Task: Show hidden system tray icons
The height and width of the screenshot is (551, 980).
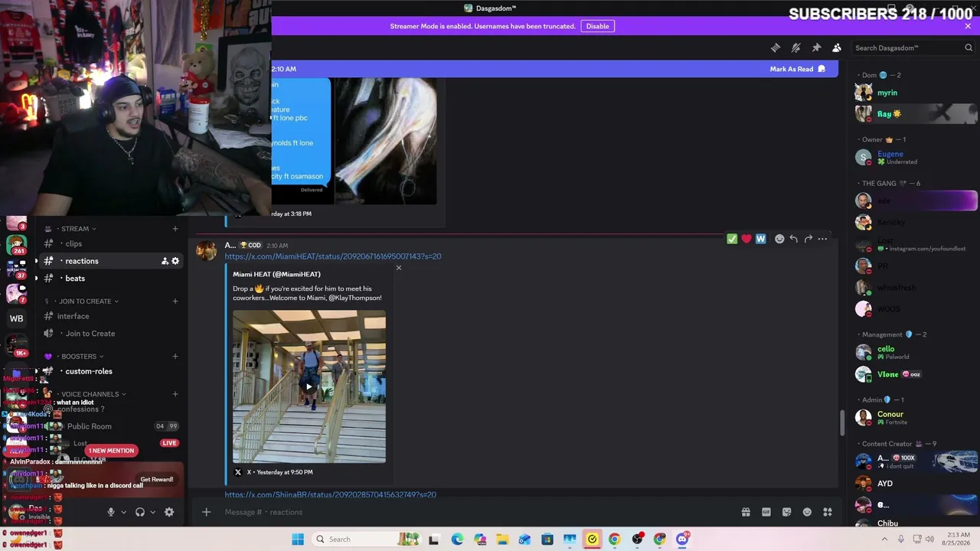Action: click(885, 540)
